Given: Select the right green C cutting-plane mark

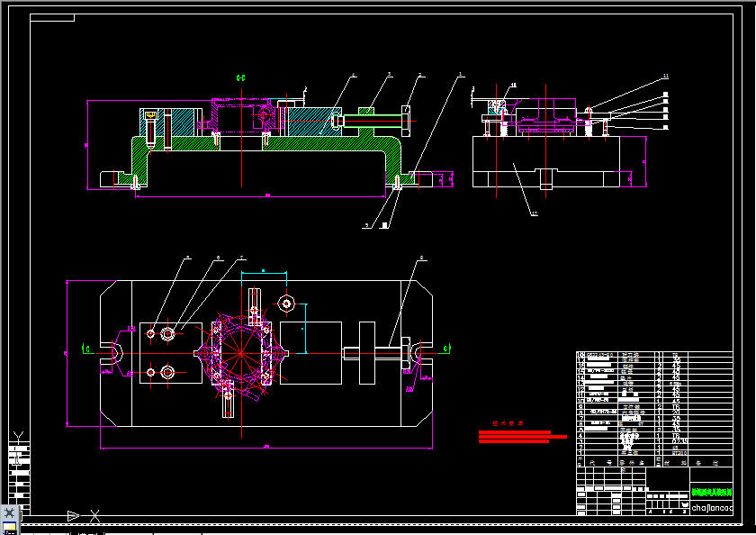Looking at the screenshot, I should (446, 349).
